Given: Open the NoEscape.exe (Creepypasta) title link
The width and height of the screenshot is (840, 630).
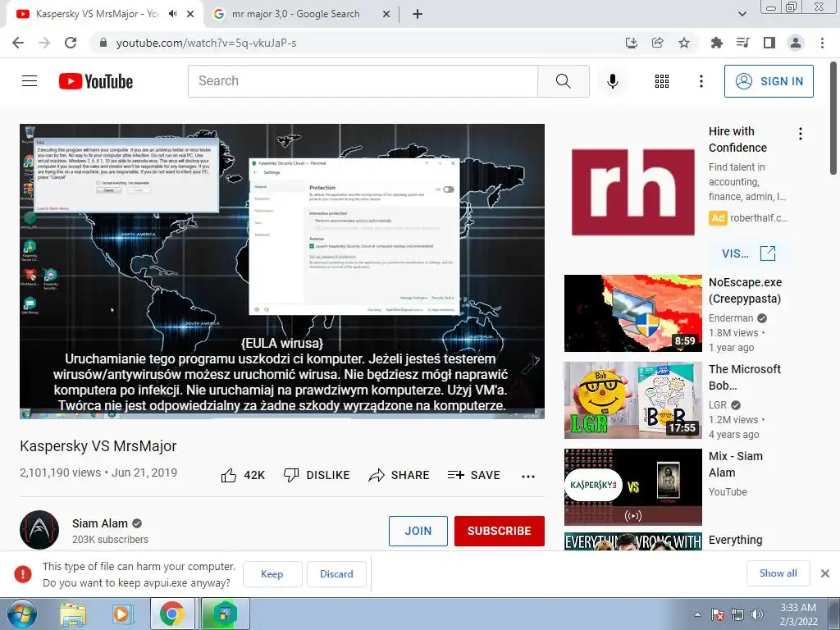Looking at the screenshot, I should [745, 290].
